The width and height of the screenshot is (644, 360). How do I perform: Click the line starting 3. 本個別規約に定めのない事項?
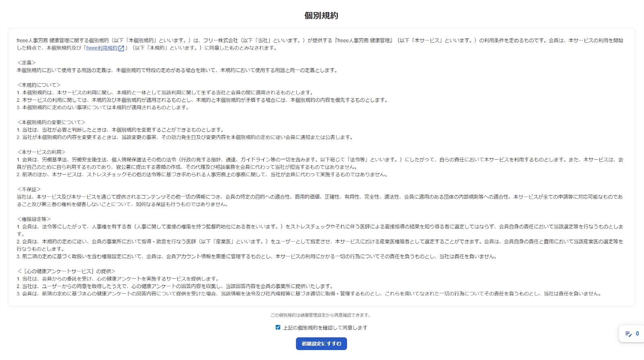[x=103, y=107]
